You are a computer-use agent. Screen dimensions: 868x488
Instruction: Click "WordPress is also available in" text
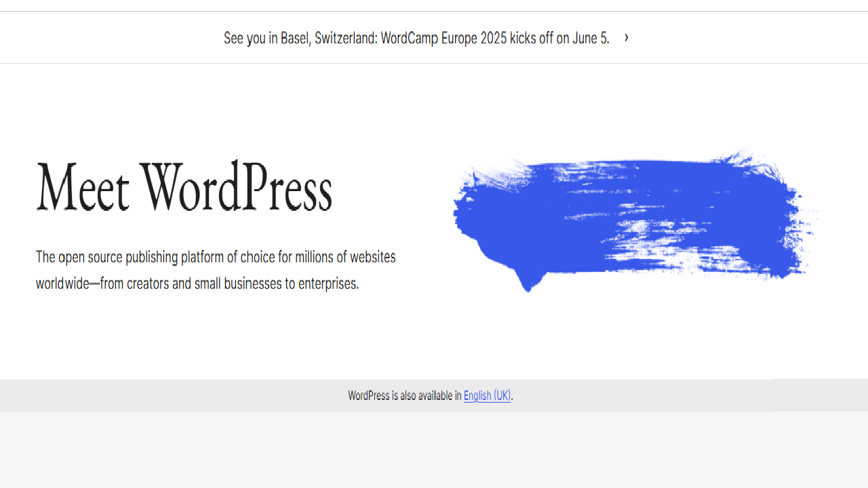click(x=404, y=396)
